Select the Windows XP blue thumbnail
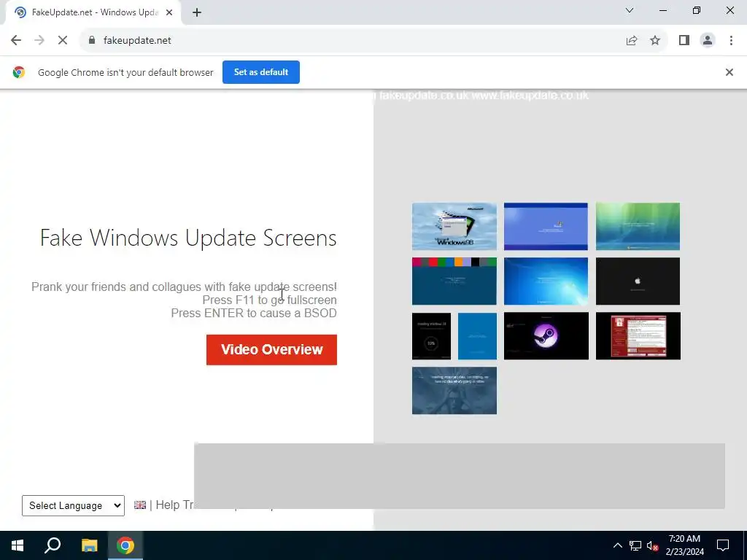Screen dimensions: 747x560 pos(546,227)
